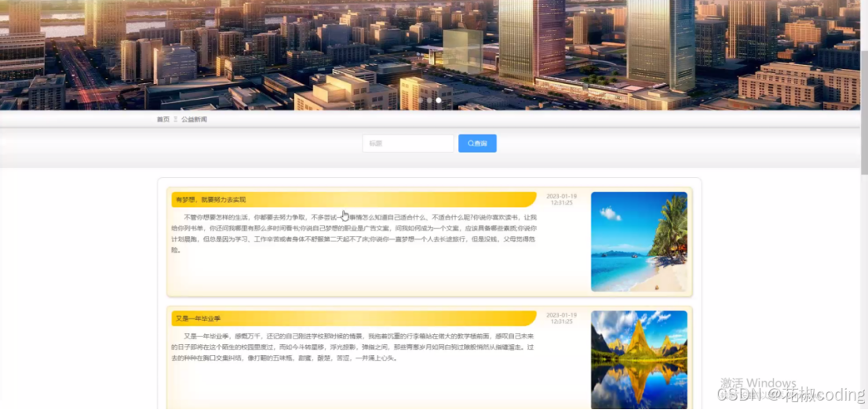
Task: Open the news article 有梦想，就要努力去实现
Action: click(x=354, y=200)
